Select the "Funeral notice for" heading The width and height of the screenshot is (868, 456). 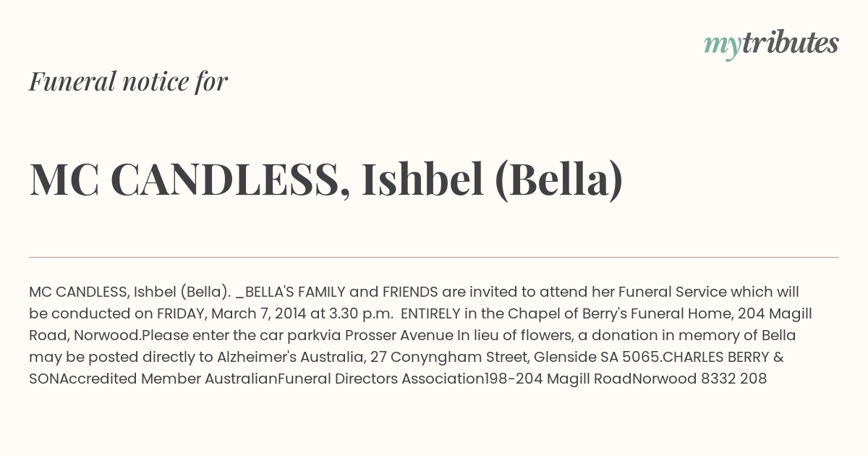tap(128, 81)
